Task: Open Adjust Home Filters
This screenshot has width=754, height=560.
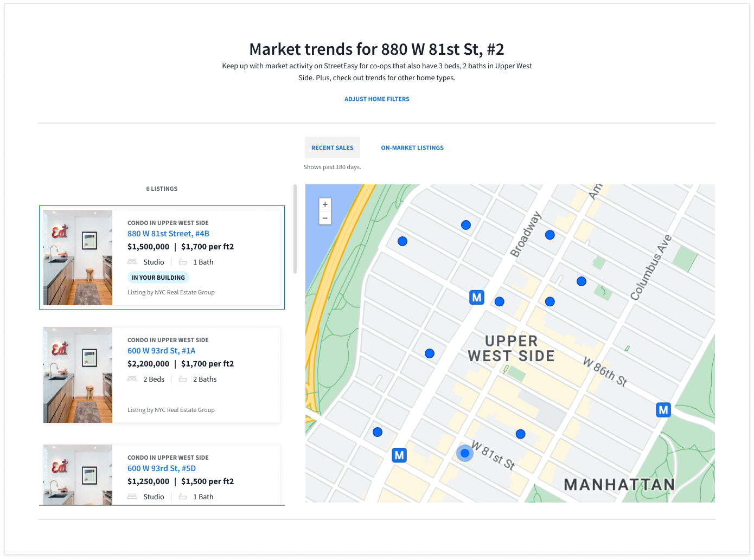Action: tap(376, 99)
